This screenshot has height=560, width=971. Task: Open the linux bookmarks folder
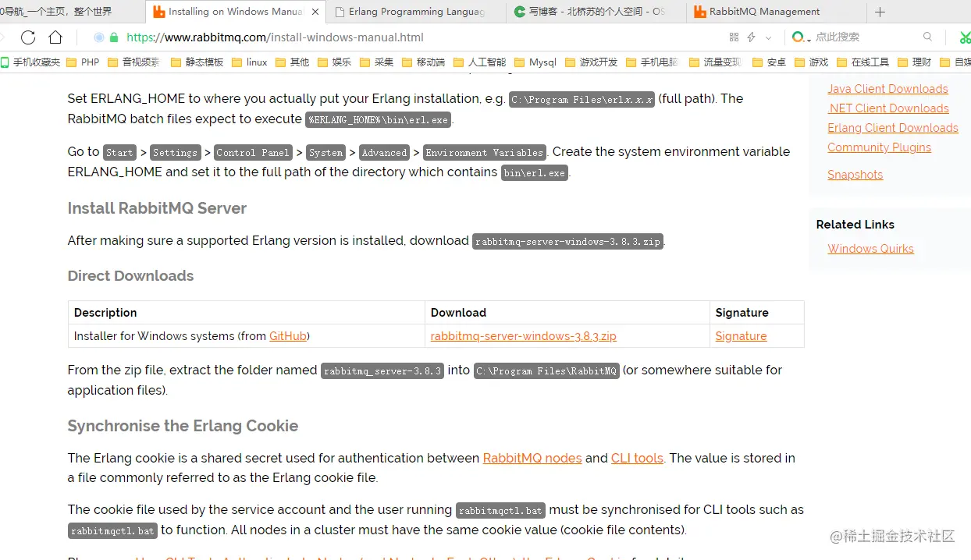click(250, 62)
